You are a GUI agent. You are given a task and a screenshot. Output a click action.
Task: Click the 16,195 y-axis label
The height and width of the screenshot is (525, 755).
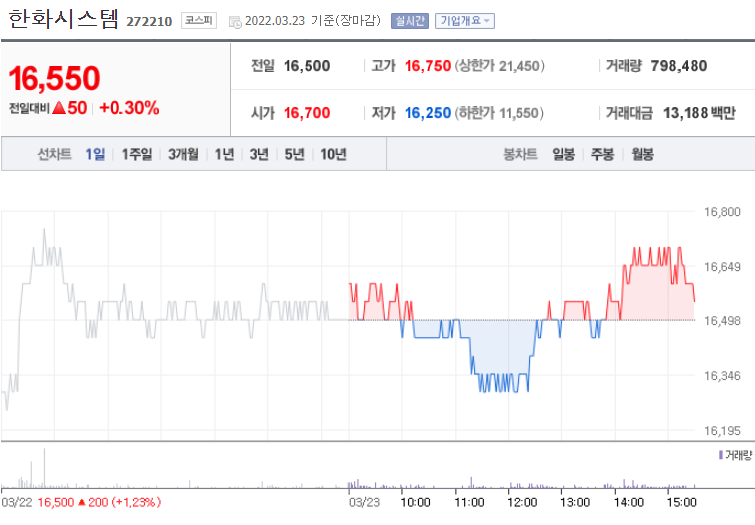pos(722,430)
